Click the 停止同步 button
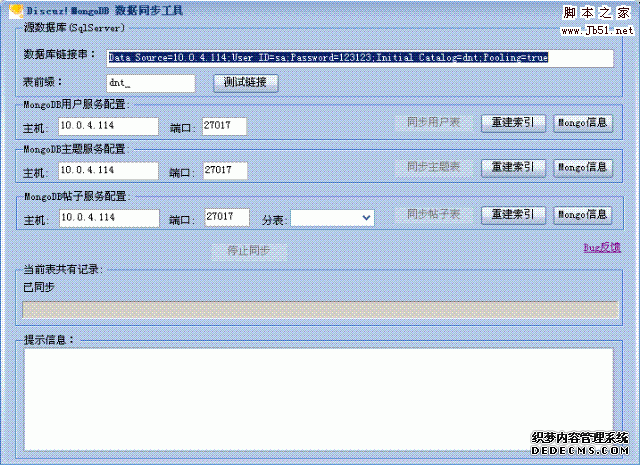This screenshot has width=640, height=465. [249, 251]
